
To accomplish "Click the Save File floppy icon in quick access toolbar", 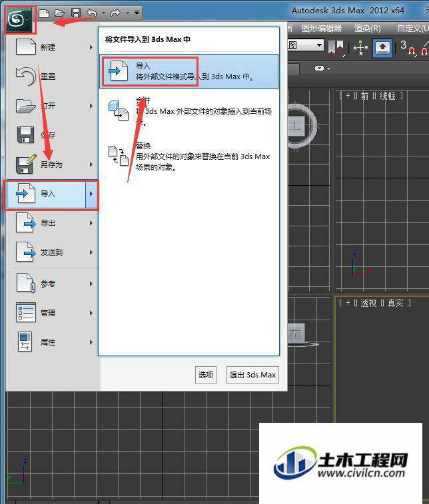I will click(76, 13).
